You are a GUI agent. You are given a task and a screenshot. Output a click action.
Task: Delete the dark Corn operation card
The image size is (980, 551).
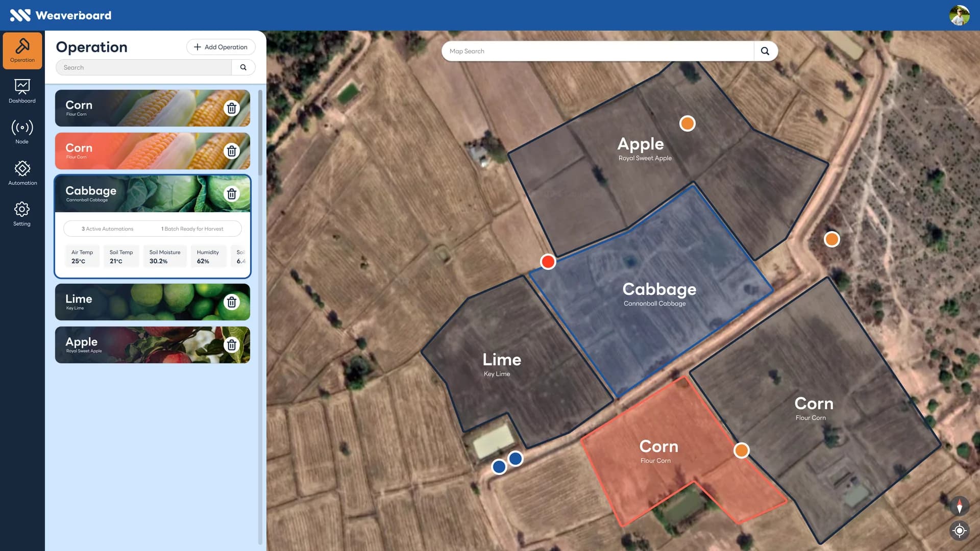click(x=232, y=108)
